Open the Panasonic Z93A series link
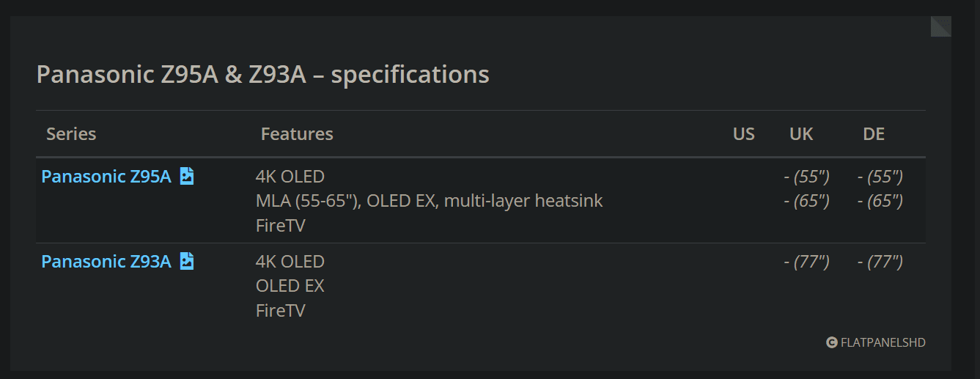Image resolution: width=980 pixels, height=379 pixels. coord(106,262)
